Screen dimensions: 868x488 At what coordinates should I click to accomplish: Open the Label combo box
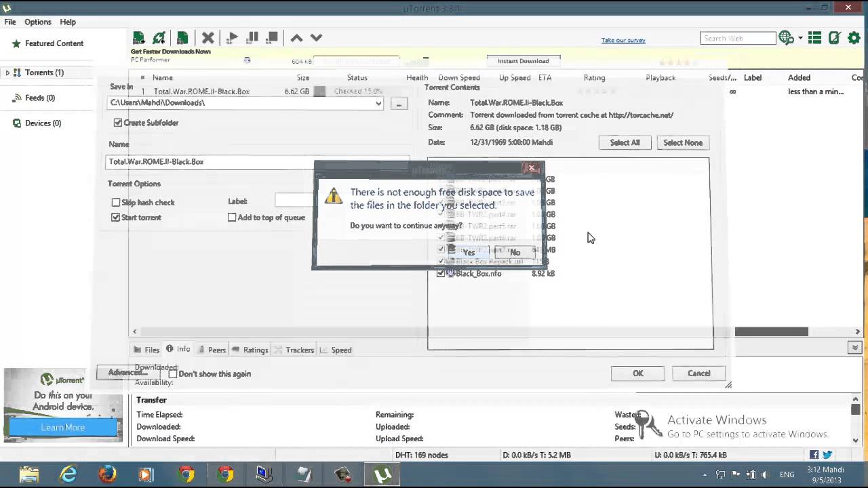point(295,200)
